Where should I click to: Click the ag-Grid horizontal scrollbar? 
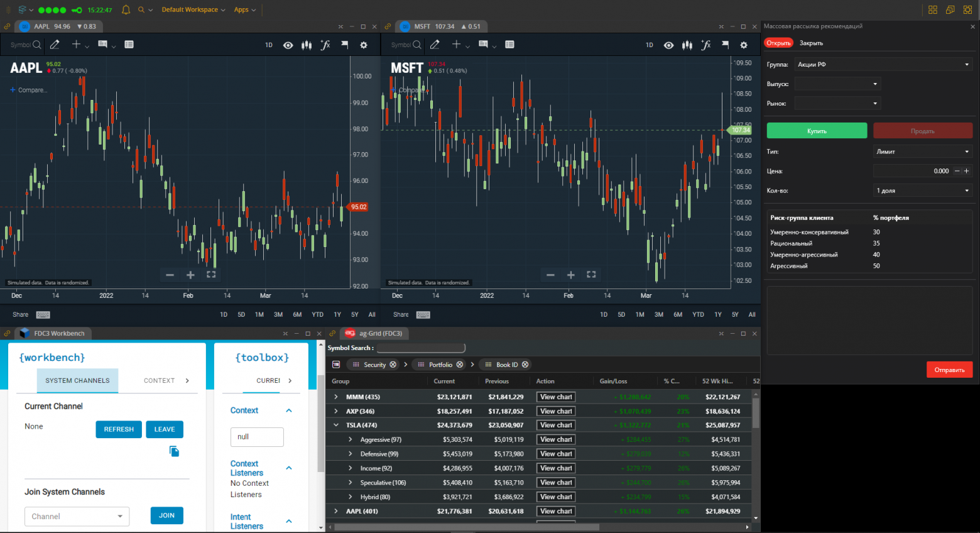(x=466, y=527)
